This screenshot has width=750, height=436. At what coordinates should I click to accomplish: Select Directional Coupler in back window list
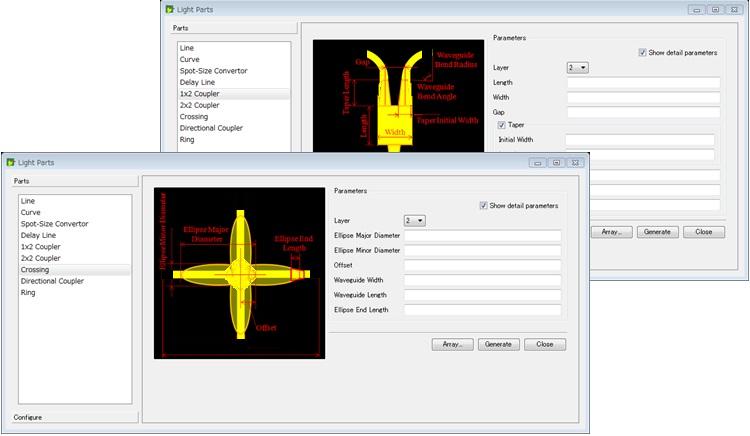234,128
